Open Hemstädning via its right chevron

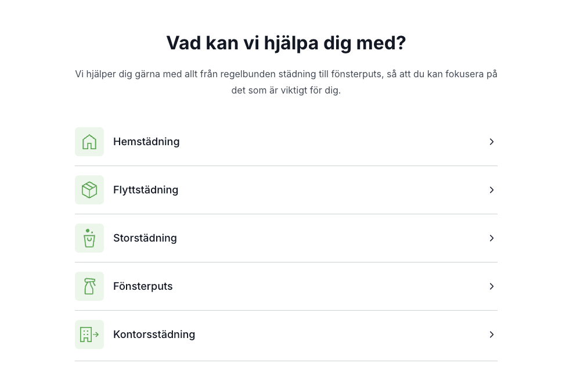click(x=492, y=142)
